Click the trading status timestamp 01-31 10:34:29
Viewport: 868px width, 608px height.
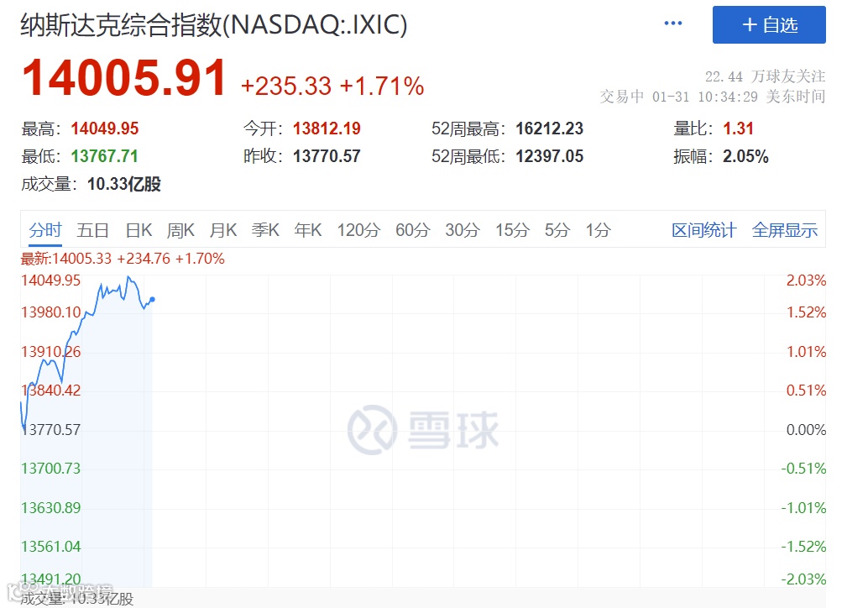(x=704, y=97)
